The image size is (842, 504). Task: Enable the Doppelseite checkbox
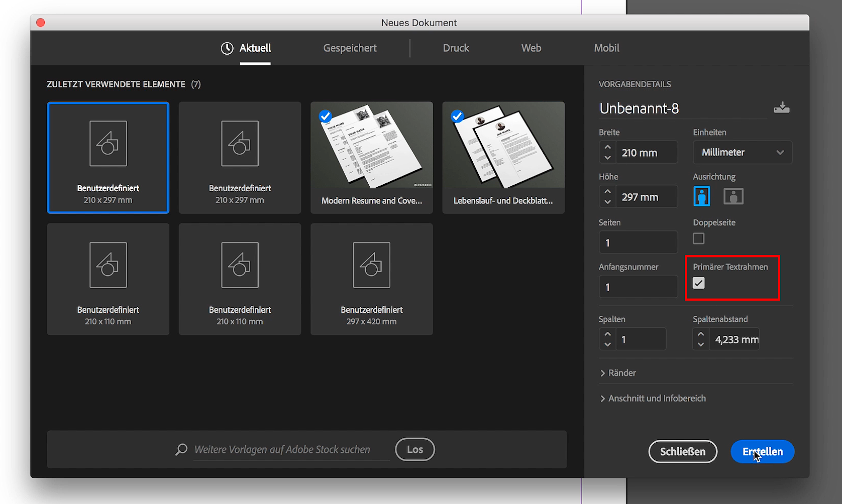tap(698, 238)
